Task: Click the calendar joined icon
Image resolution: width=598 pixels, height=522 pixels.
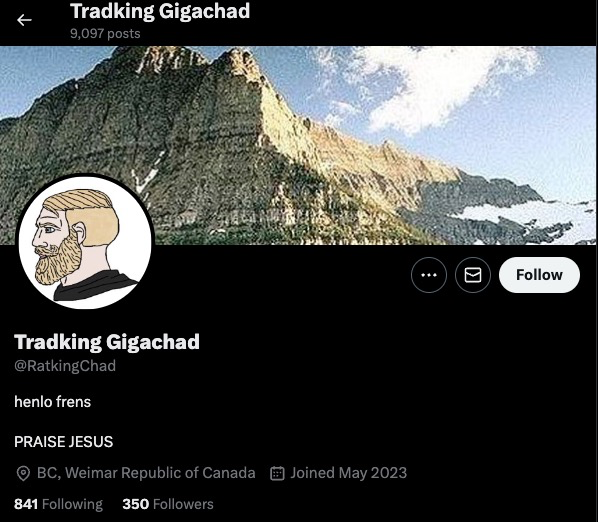Action: tap(277, 473)
